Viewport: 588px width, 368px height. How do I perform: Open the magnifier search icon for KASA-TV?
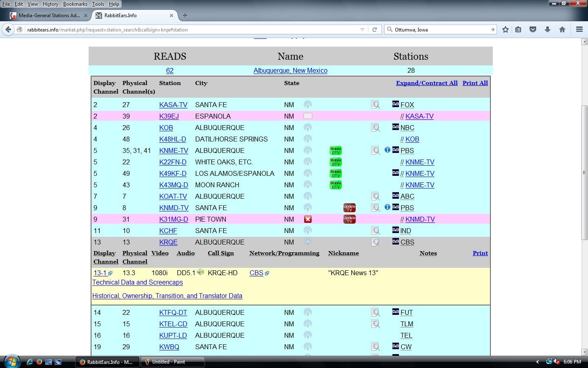[375, 105]
